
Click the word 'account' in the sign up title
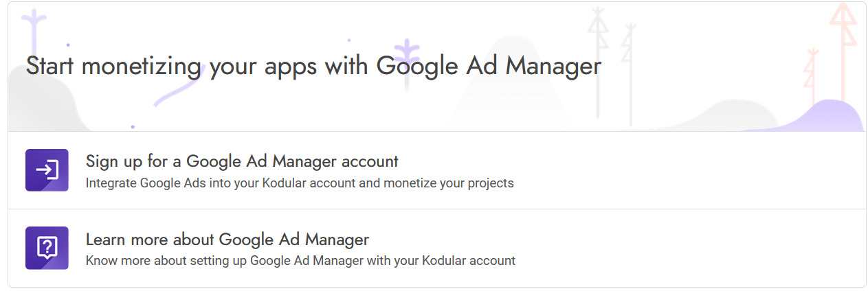pyautogui.click(x=370, y=161)
